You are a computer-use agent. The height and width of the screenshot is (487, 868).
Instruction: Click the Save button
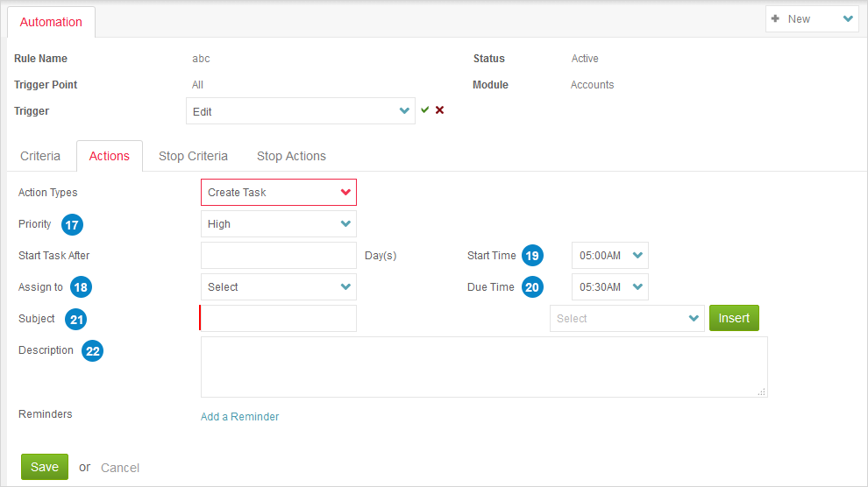45,467
